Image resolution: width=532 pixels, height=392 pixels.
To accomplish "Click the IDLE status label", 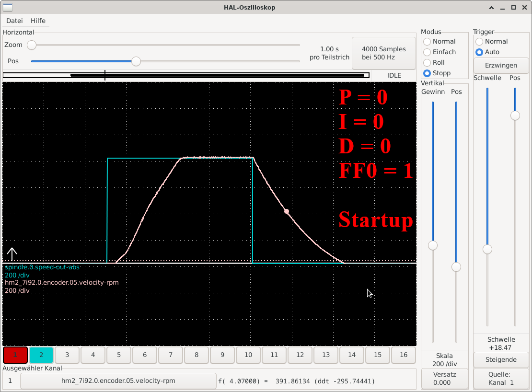I will pos(394,75).
